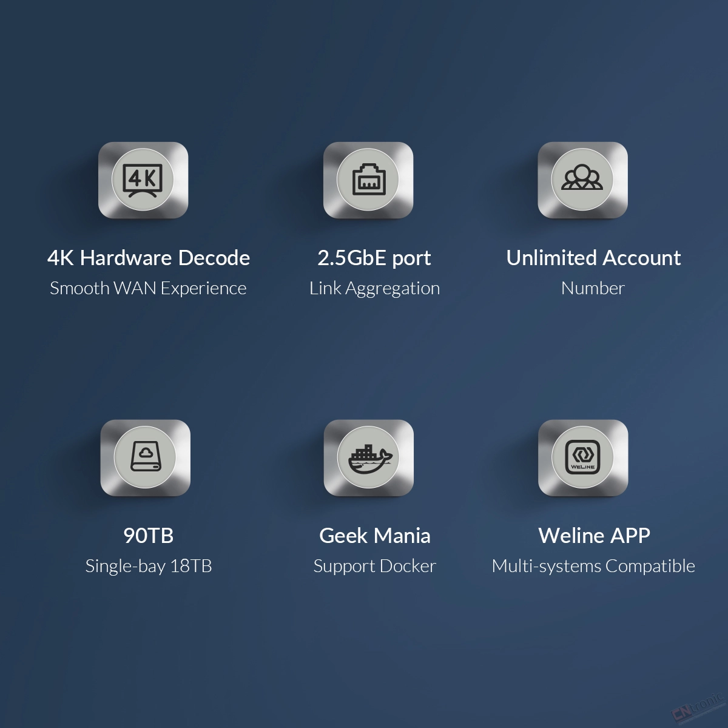
Task: Select the 'Unlimited Account' heading
Action: point(593,258)
